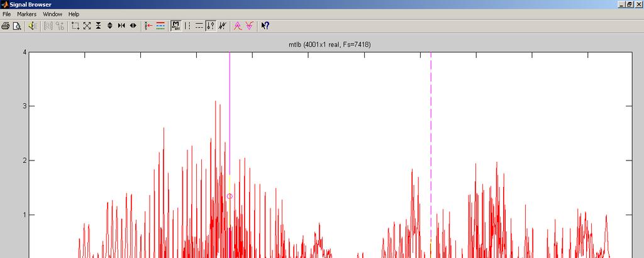This screenshot has height=258, width=644.
Task: Select the Track and Slope markers mode
Action: pyautogui.click(x=222, y=26)
